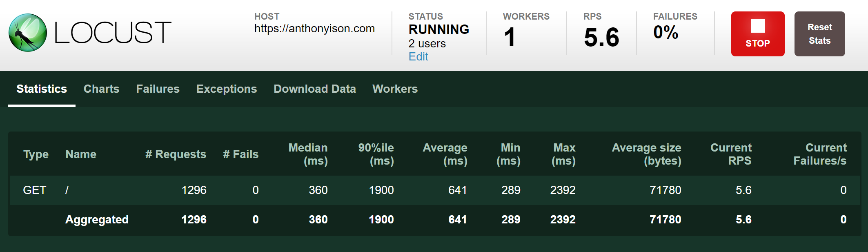
Task: Click the LOCUST title text
Action: [x=113, y=33]
